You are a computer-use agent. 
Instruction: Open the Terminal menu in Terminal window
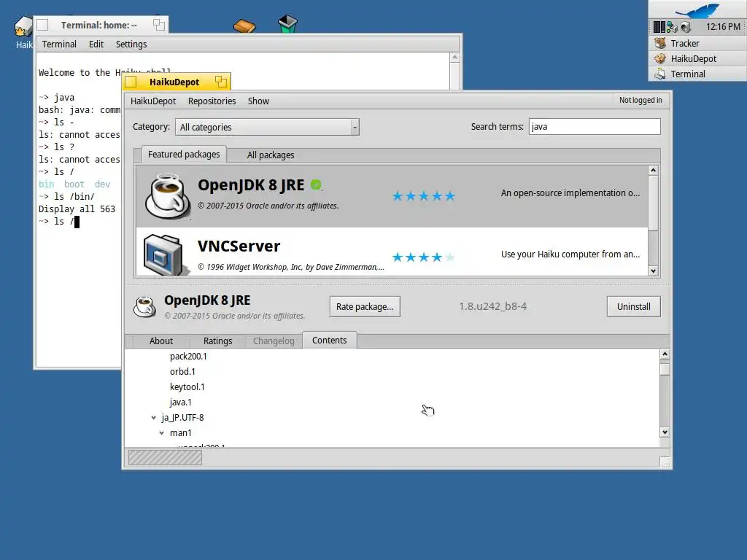(x=59, y=44)
